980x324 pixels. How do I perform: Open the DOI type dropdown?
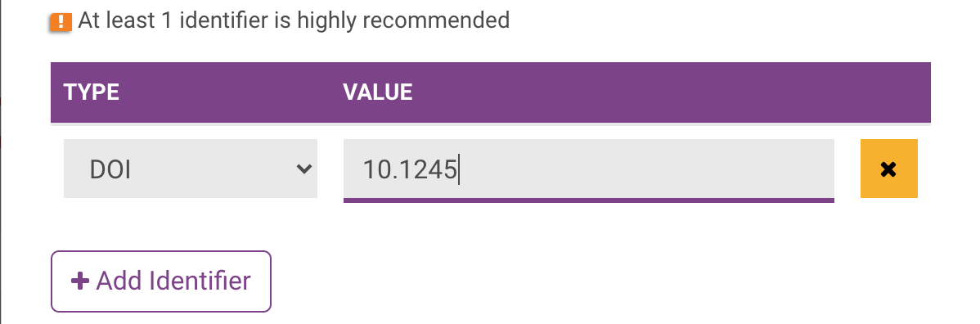(x=191, y=169)
